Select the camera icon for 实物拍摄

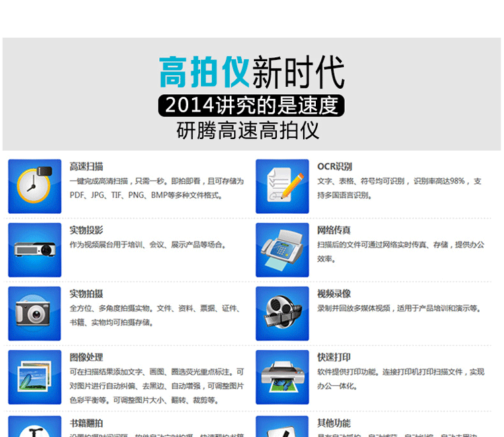pos(35,313)
